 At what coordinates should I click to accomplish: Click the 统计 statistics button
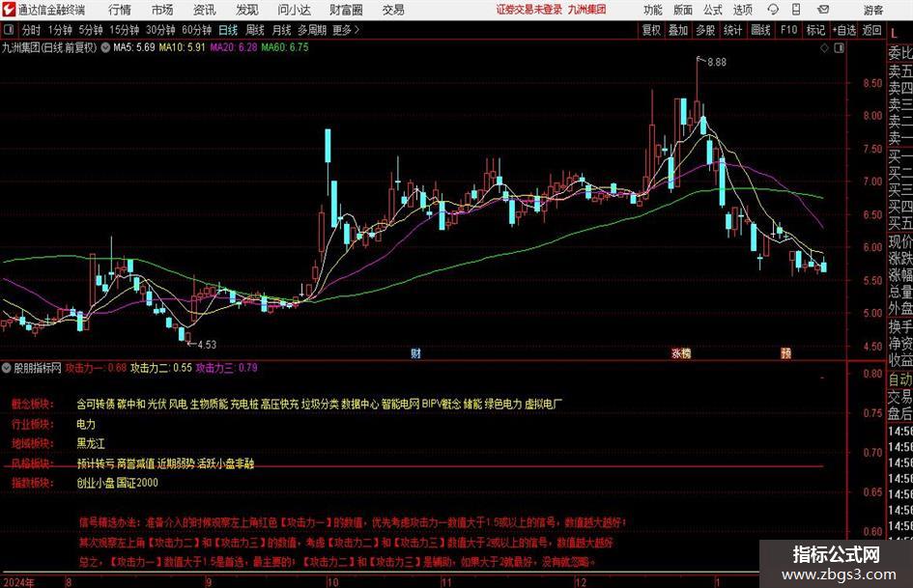click(x=732, y=30)
